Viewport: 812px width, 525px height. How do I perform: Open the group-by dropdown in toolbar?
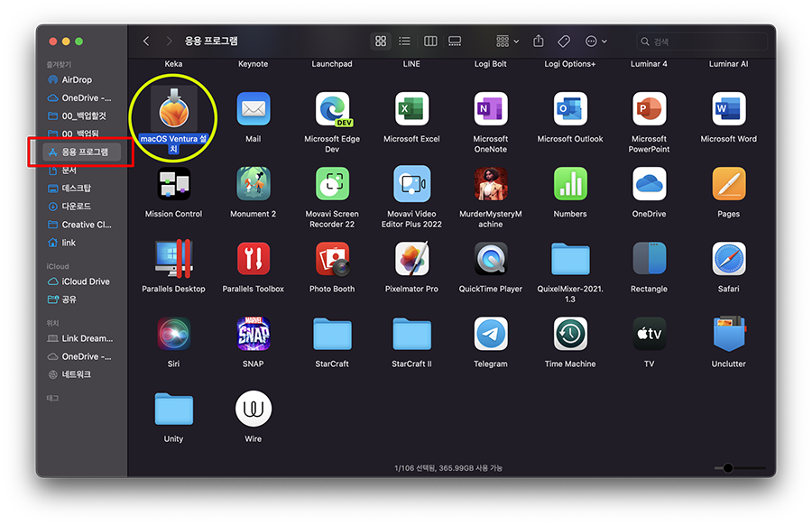[507, 41]
